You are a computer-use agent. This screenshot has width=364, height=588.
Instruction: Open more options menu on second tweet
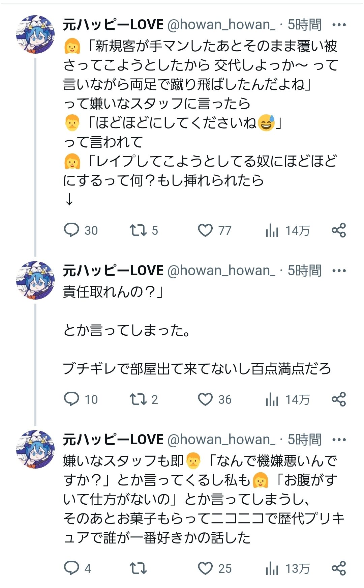[339, 271]
